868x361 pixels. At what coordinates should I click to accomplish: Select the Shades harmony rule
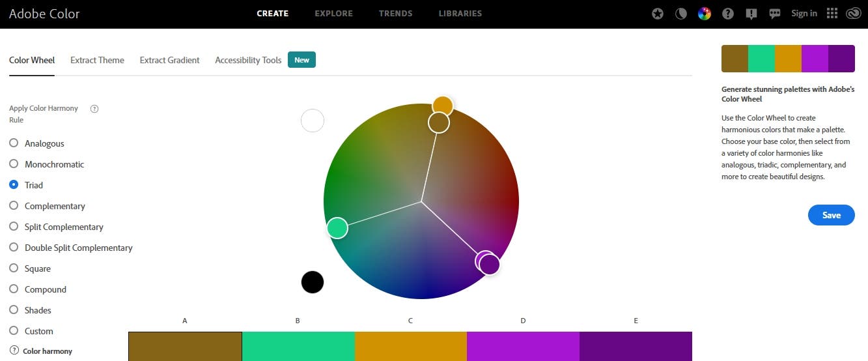(14, 310)
